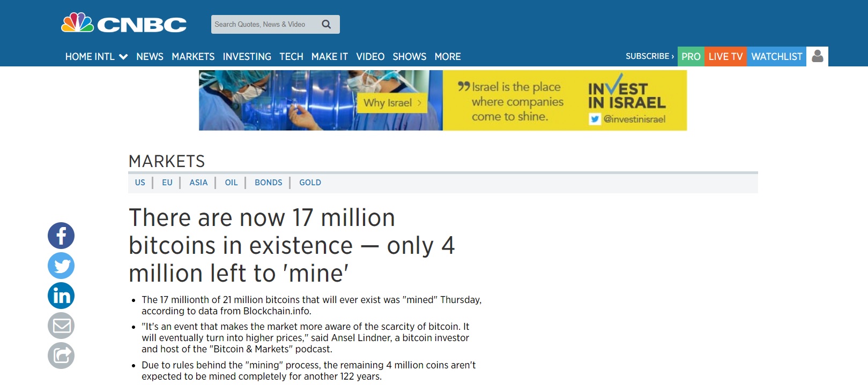The image size is (868, 385).
Task: Click the CNBC peacock logo
Action: (124, 24)
